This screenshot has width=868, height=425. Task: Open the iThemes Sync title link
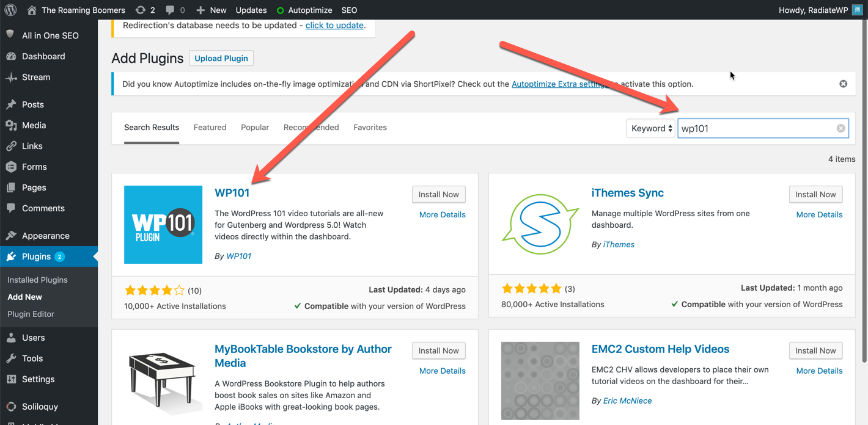(628, 193)
